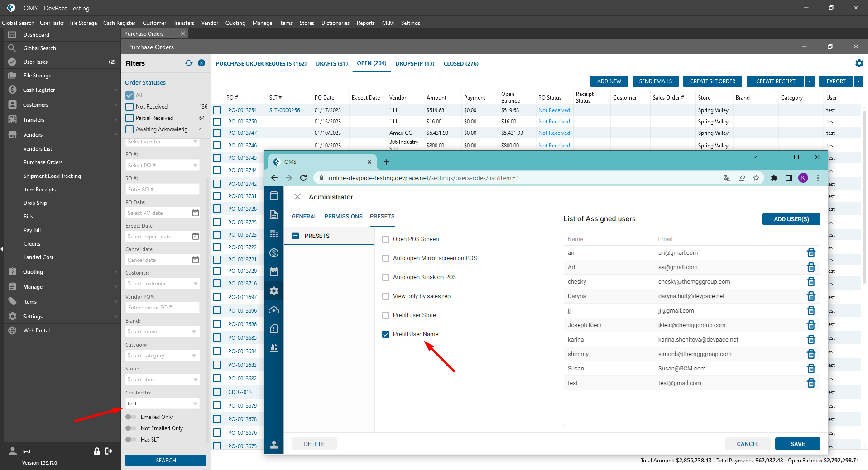
Task: Enable the Open POS Screen checkbox
Action: (x=386, y=239)
